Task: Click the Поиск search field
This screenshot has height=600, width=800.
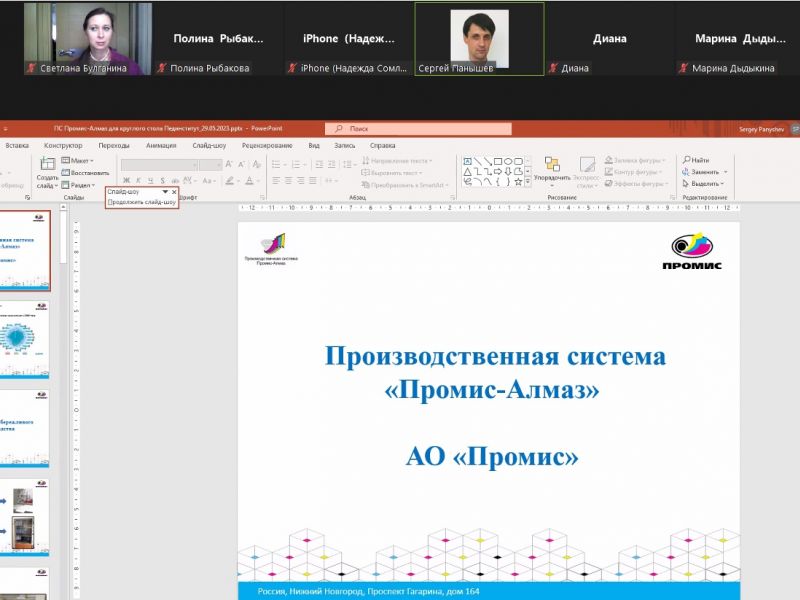Action: [x=420, y=129]
